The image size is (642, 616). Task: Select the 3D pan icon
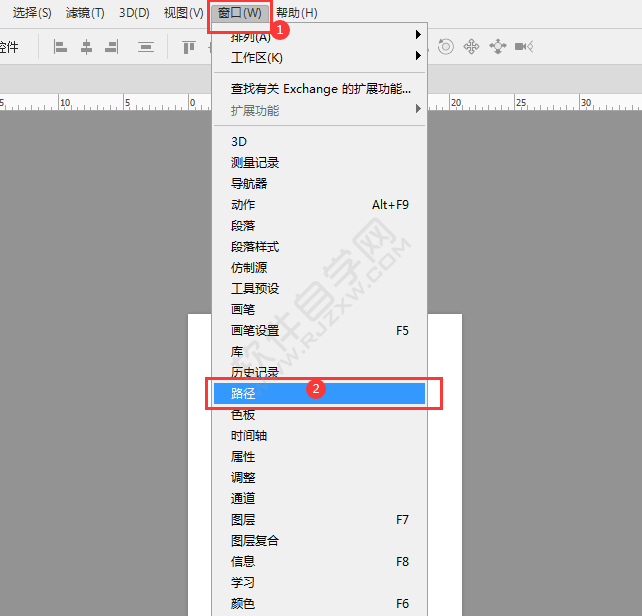tap(471, 47)
